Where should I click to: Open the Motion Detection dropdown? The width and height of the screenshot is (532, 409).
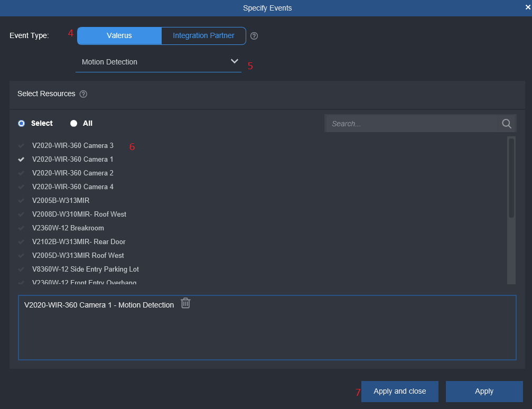point(158,62)
